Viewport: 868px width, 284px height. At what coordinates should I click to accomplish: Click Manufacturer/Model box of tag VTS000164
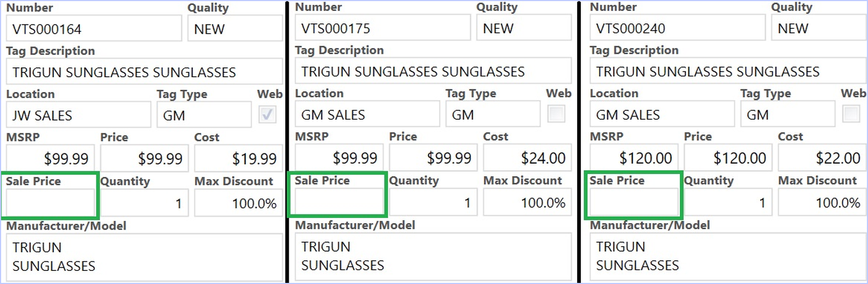coord(145,257)
